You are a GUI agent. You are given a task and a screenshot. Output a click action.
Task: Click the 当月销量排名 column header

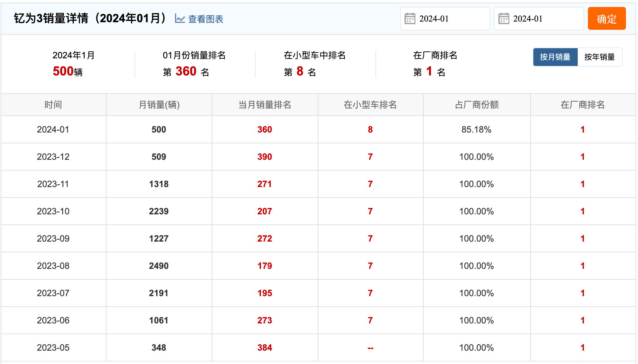click(x=265, y=105)
